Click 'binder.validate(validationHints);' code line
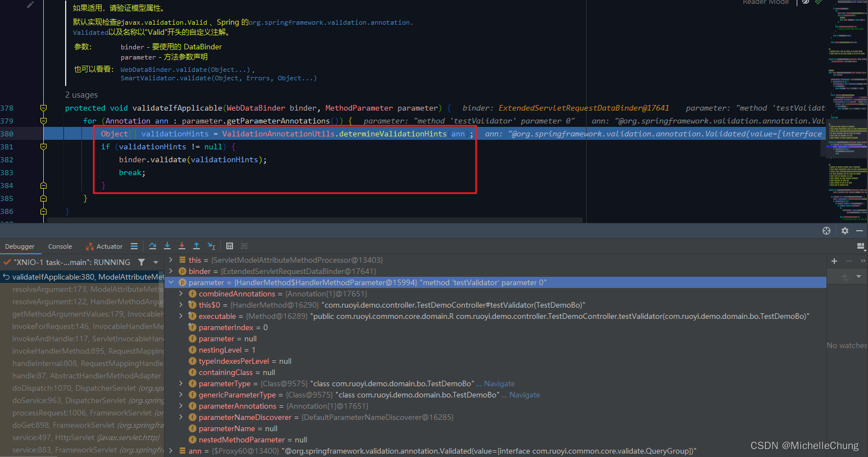 click(x=193, y=159)
